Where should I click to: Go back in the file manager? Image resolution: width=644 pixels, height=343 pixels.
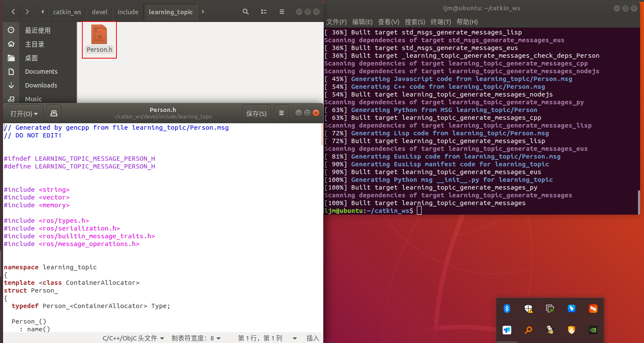(13, 12)
